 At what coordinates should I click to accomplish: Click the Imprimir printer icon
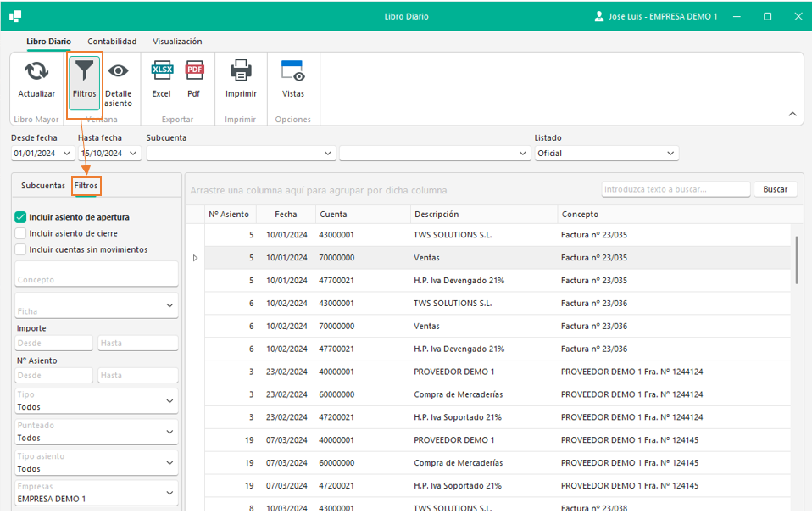(241, 70)
